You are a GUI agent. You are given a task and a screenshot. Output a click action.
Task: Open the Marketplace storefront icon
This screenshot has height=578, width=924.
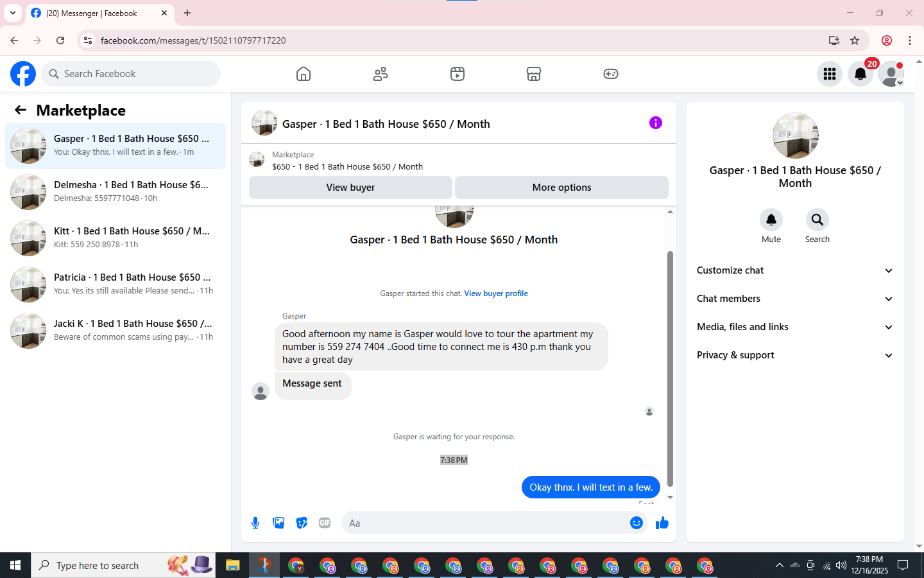tap(534, 74)
